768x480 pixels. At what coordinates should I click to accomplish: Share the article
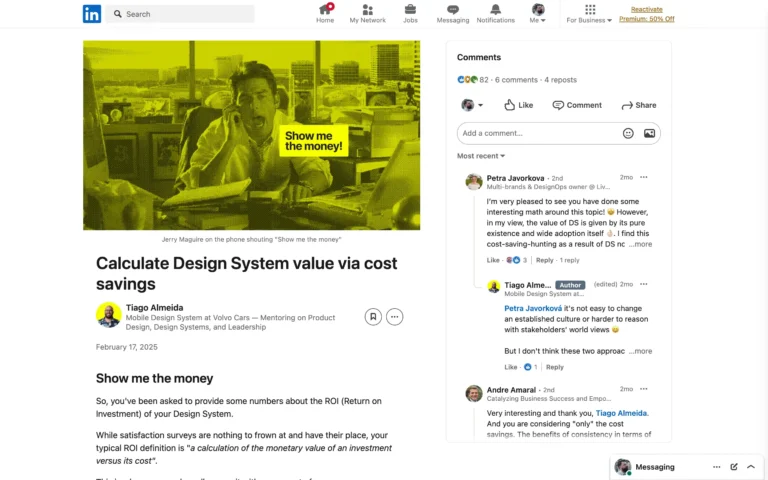coord(639,105)
